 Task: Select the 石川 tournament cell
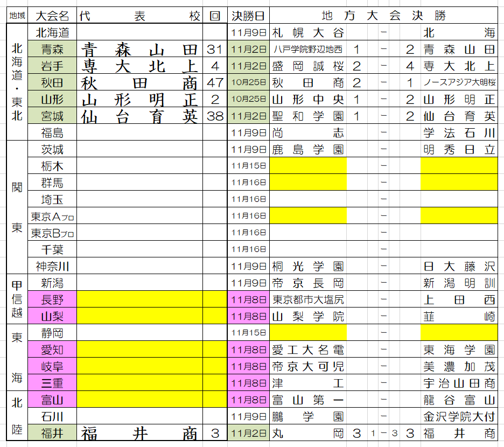[52, 416]
